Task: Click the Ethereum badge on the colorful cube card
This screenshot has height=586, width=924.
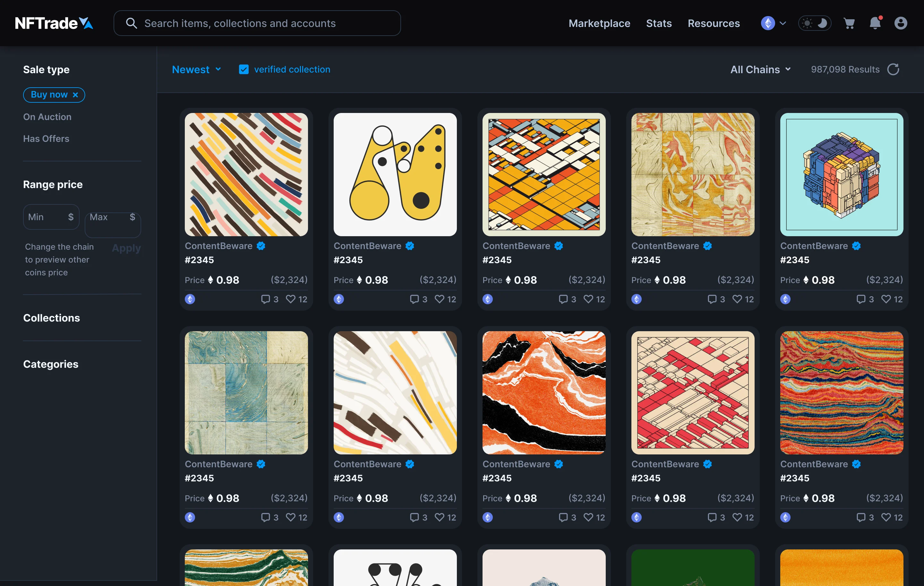Action: pos(785,299)
